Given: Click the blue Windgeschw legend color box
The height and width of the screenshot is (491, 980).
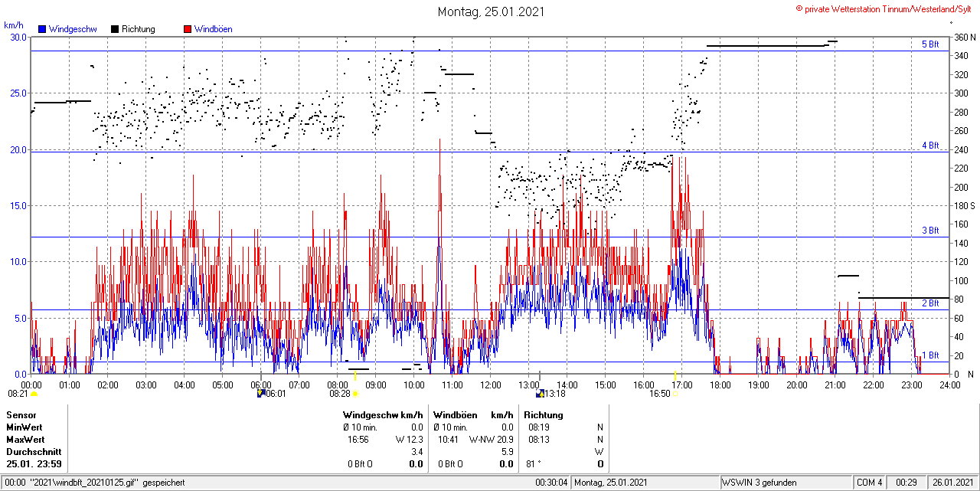Looking at the screenshot, I should (x=43, y=29).
